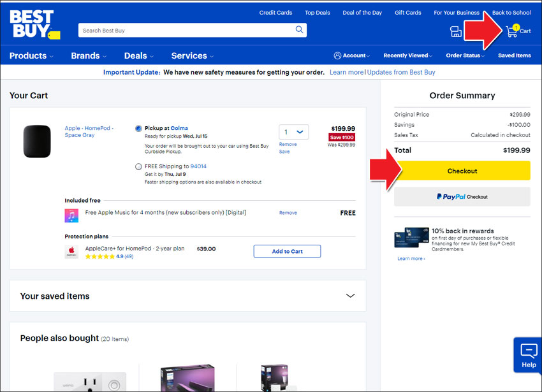542x392 pixels.
Task: Open Back to School
Action: pyautogui.click(x=511, y=13)
